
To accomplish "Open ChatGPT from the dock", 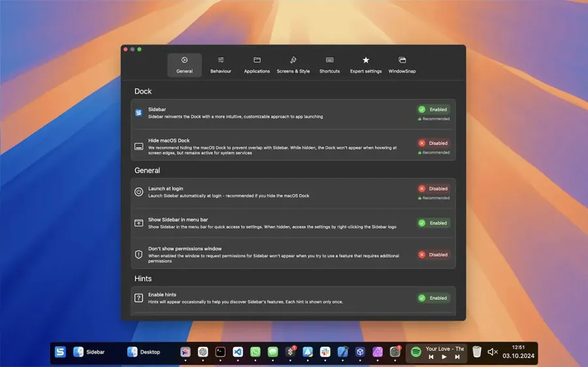I will pos(203,352).
